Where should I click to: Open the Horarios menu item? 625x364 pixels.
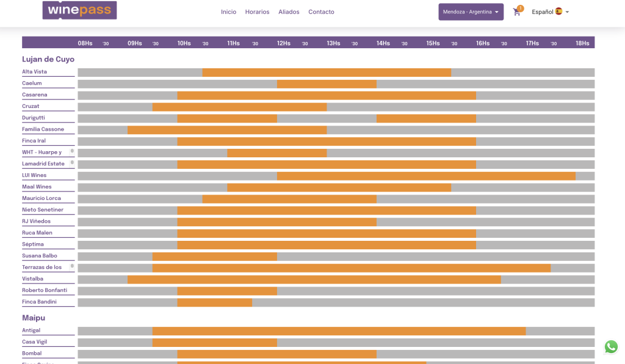tap(257, 12)
